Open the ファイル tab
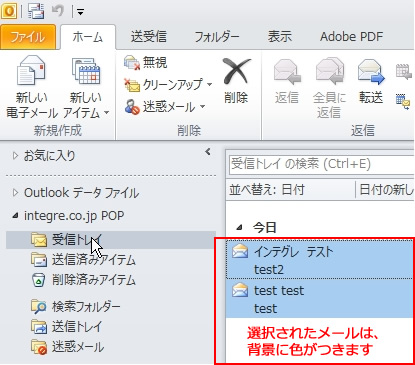 pyautogui.click(x=28, y=37)
